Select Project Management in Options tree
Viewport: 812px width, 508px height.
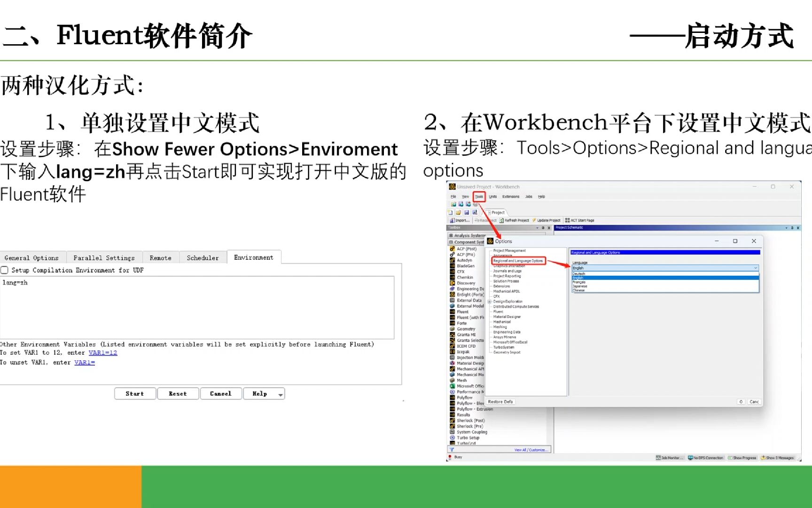point(509,251)
